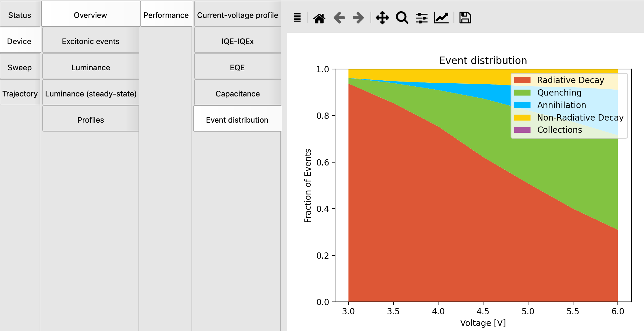The height and width of the screenshot is (331, 644).
Task: Select the Trajectory tab
Action: pyautogui.click(x=20, y=94)
